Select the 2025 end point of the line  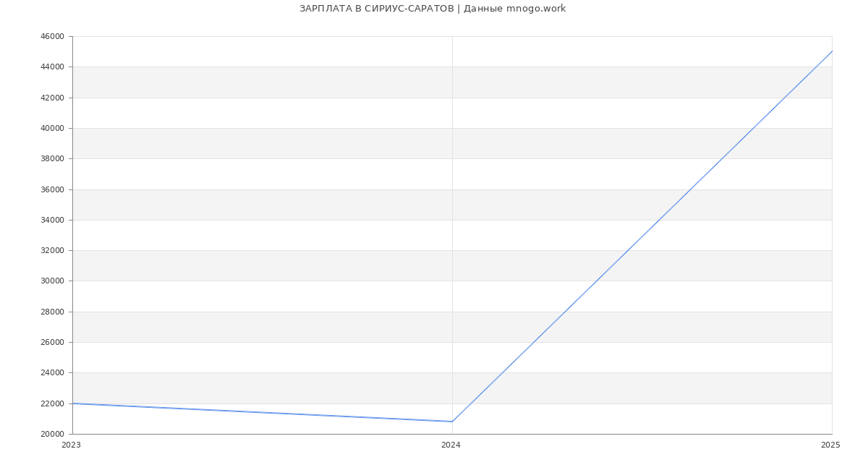click(831, 51)
